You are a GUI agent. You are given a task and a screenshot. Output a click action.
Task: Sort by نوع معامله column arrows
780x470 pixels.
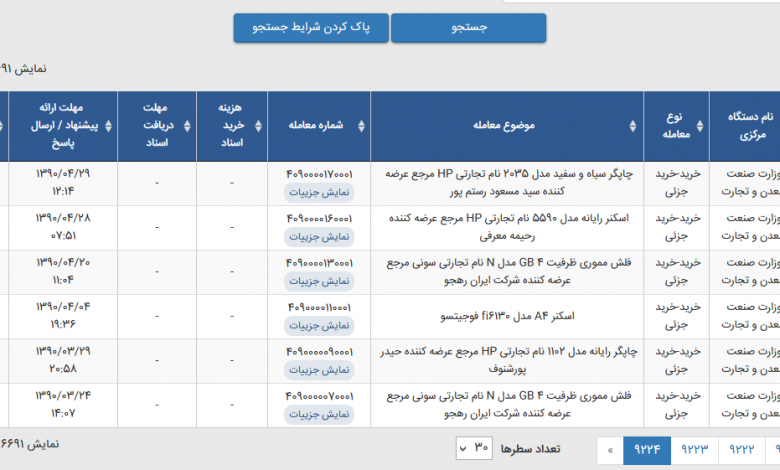click(x=700, y=126)
